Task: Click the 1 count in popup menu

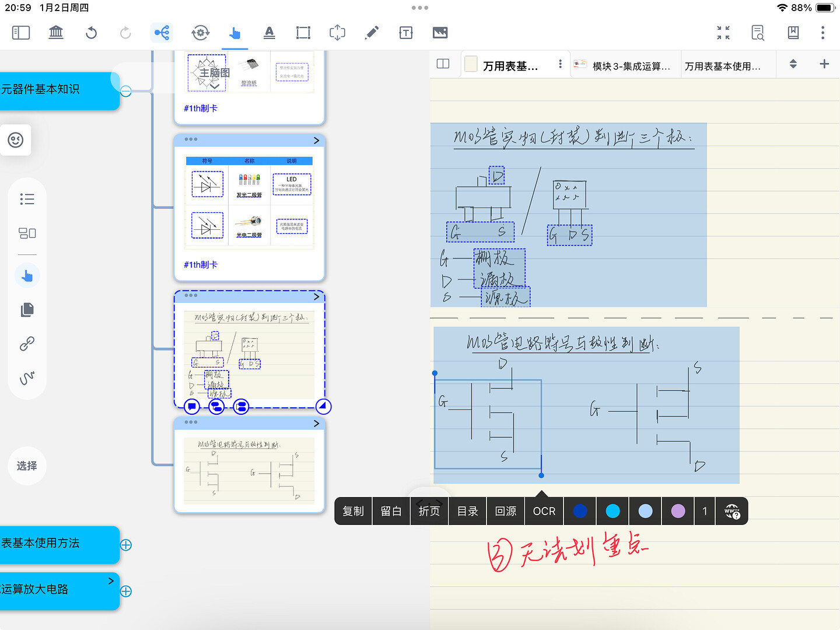Action: pyautogui.click(x=705, y=511)
